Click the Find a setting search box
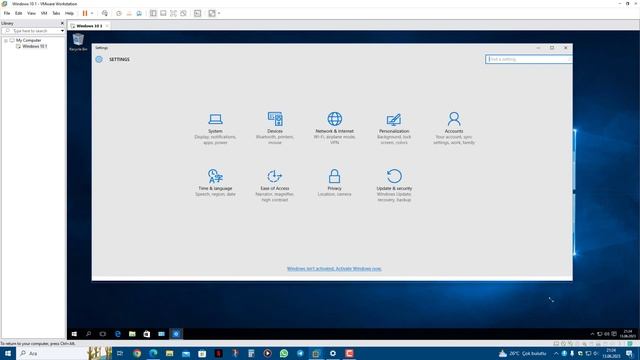 click(x=528, y=59)
